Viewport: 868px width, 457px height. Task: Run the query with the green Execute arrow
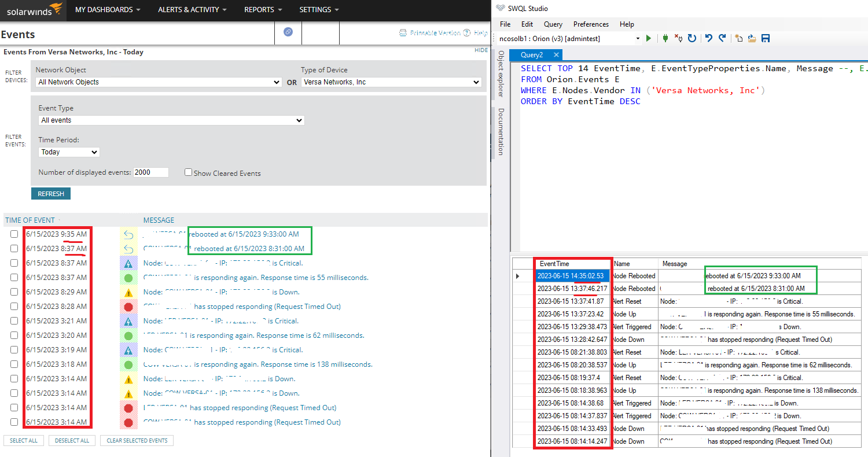(649, 38)
